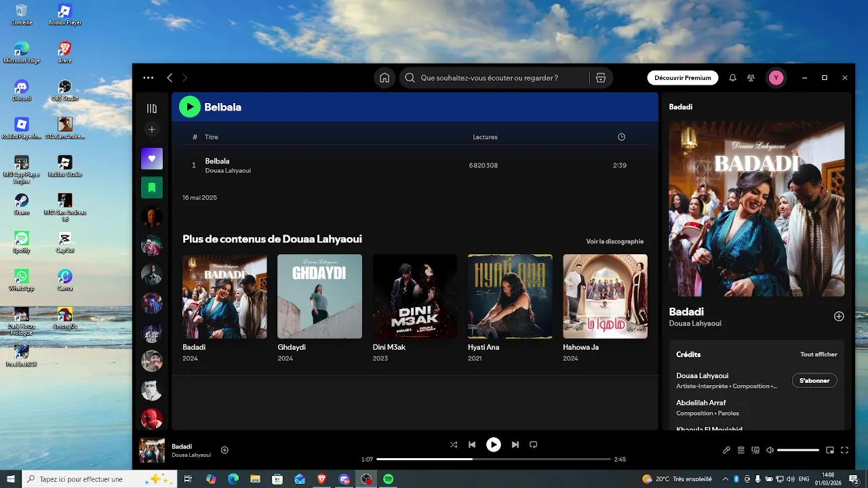The height and width of the screenshot is (488, 868).
Task: Open Dini M3ak album thumbnail
Action: [x=415, y=296]
